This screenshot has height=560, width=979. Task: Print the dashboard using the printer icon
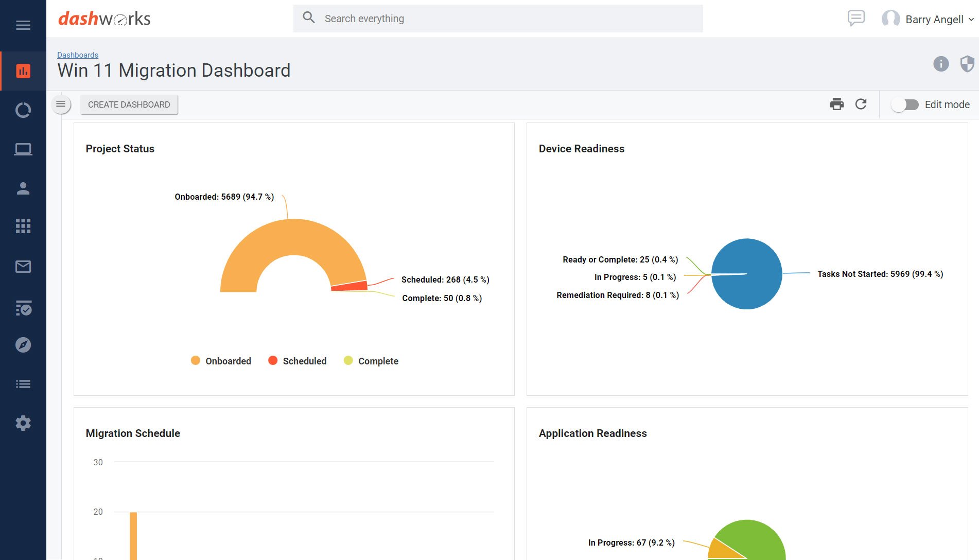coord(837,104)
